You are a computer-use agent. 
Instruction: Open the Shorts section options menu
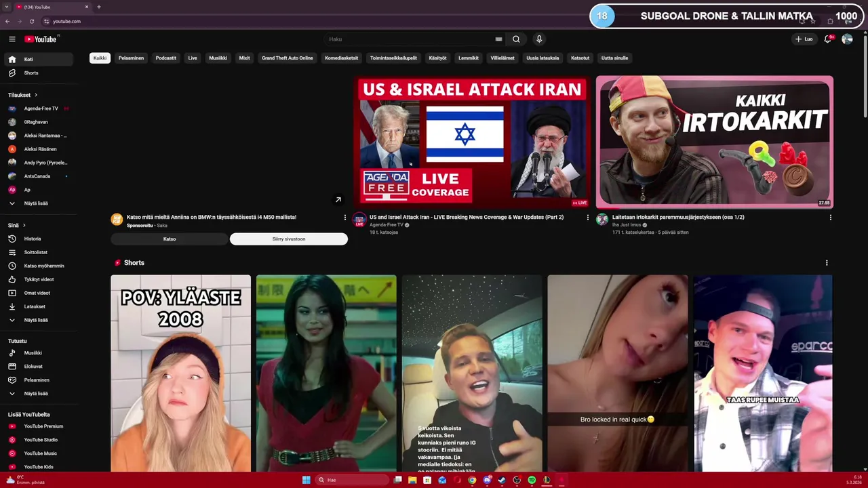tap(826, 263)
